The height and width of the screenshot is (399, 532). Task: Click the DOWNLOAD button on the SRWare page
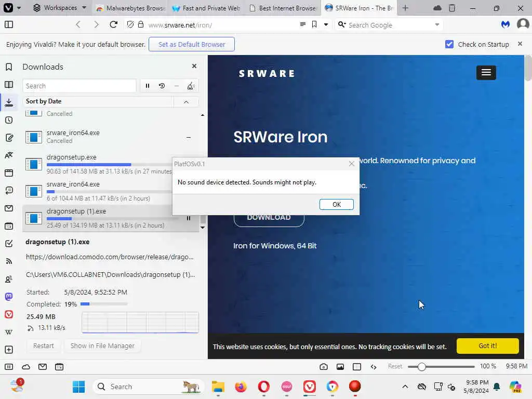269,218
